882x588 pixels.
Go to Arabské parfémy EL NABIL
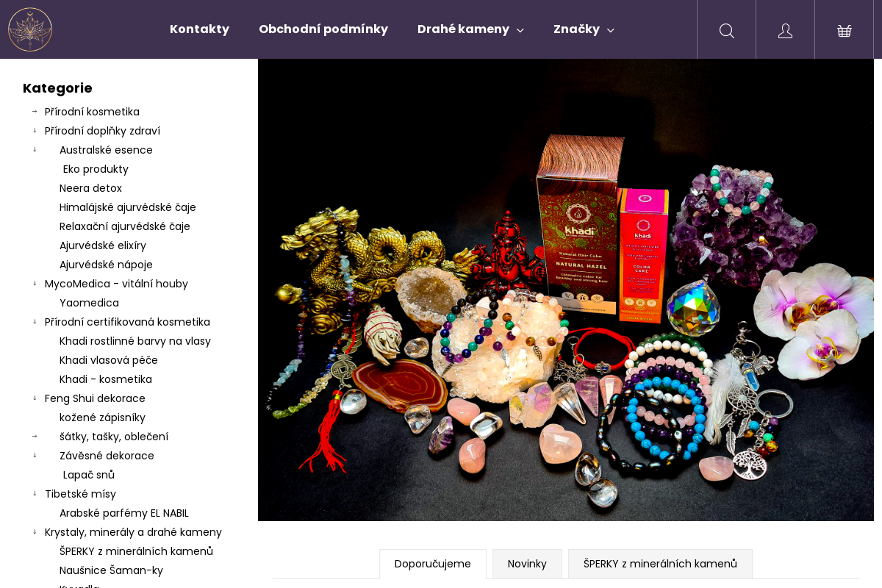pyautogui.click(x=124, y=513)
